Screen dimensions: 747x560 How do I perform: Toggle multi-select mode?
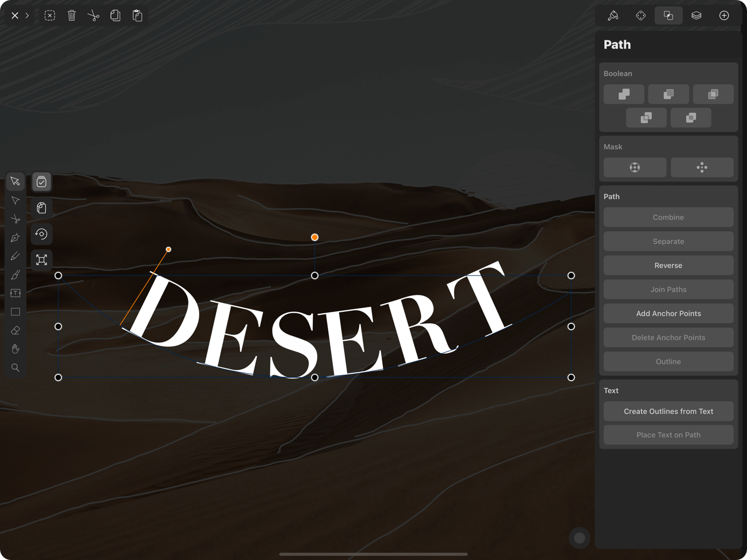tap(42, 182)
